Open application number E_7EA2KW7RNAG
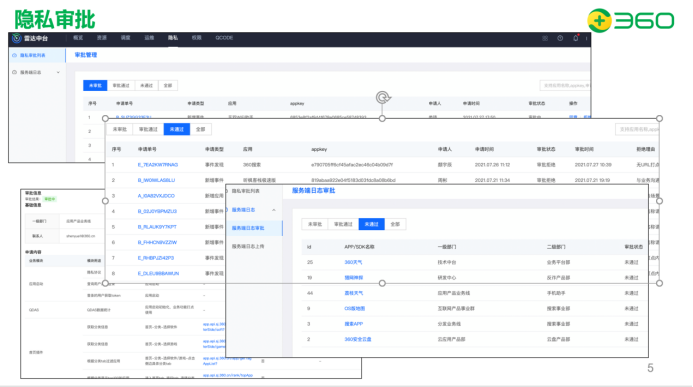The image size is (693, 387). (158, 165)
